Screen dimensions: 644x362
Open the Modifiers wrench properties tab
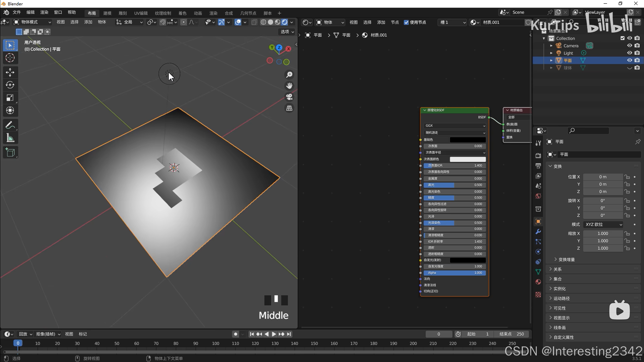coord(538,232)
